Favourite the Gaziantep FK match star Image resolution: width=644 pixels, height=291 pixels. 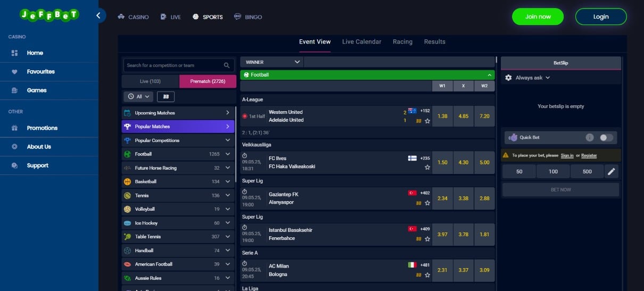tap(427, 203)
